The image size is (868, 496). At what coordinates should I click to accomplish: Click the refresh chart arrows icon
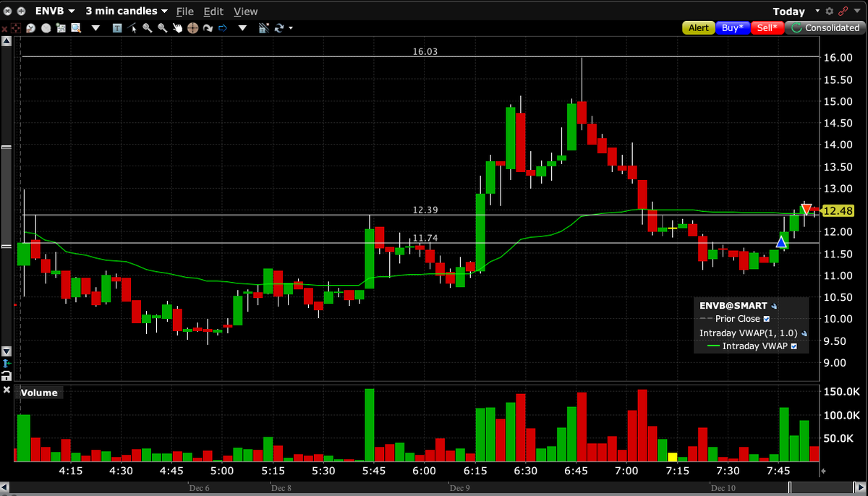point(278,28)
